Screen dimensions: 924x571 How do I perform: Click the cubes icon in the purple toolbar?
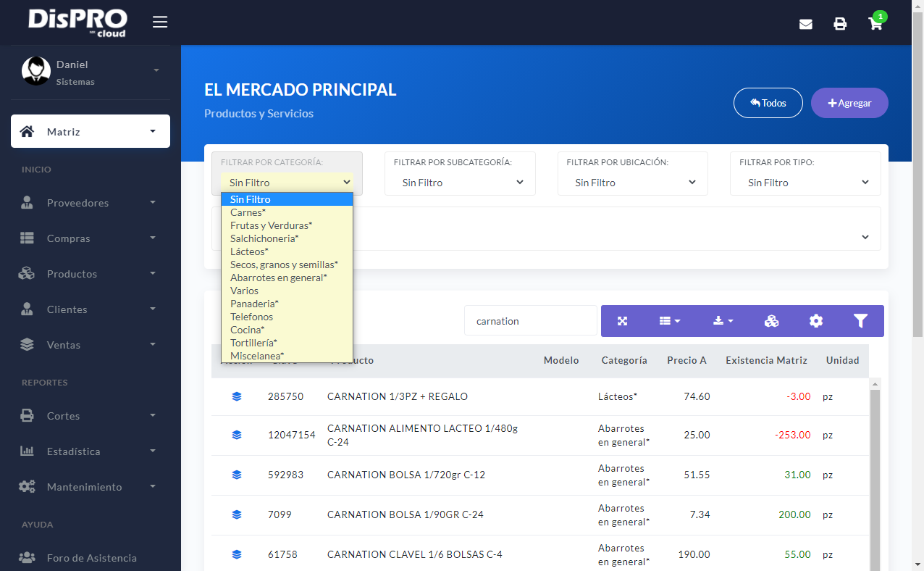pos(771,320)
